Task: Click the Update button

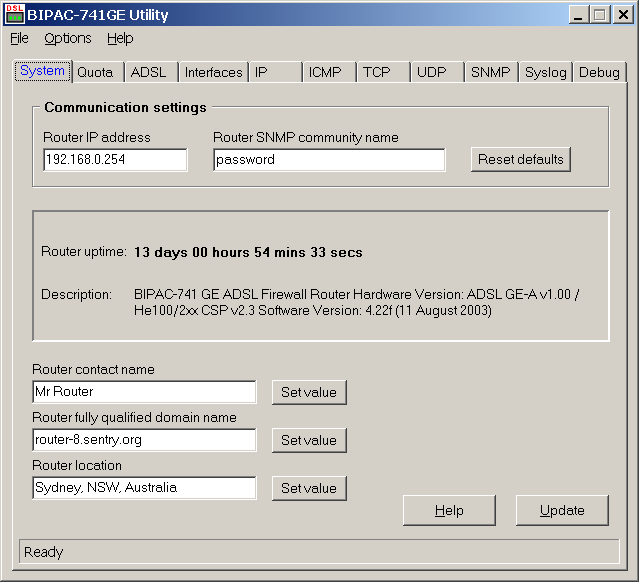Action: [x=562, y=510]
